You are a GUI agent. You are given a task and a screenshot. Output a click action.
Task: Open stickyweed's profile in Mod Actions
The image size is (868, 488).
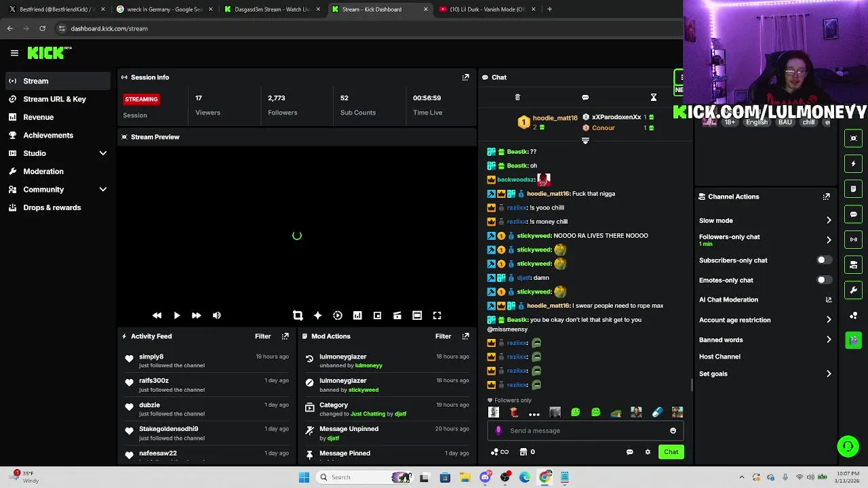pos(363,390)
